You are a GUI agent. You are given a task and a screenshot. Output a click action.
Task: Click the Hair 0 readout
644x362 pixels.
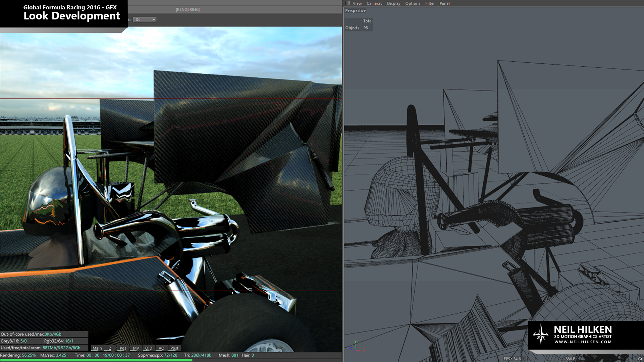[x=248, y=355]
